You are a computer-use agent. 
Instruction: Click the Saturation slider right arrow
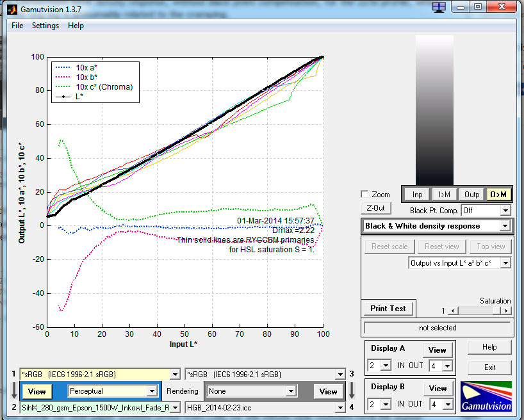coord(507,311)
